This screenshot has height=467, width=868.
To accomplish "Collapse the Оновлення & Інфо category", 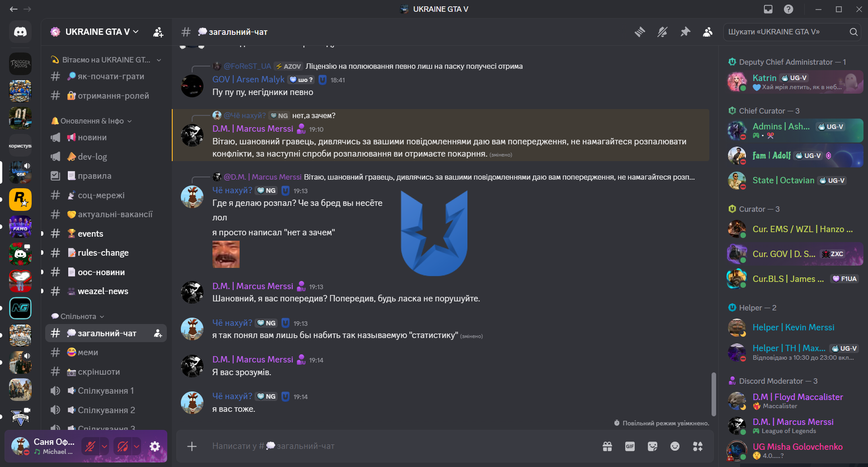I will pos(92,121).
